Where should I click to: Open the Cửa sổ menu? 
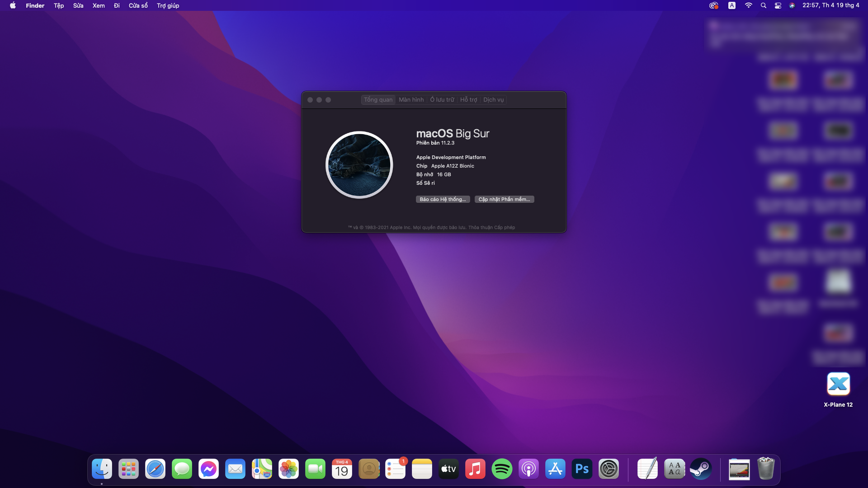[x=138, y=5]
